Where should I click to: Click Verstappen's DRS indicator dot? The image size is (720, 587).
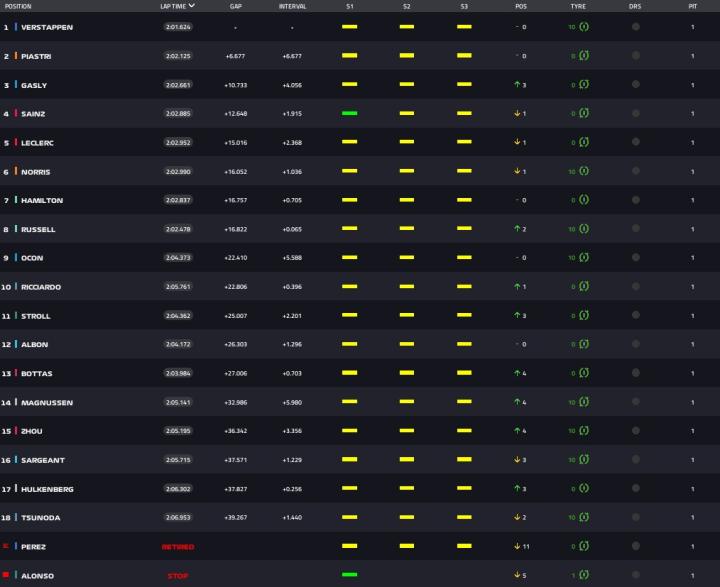click(x=635, y=27)
